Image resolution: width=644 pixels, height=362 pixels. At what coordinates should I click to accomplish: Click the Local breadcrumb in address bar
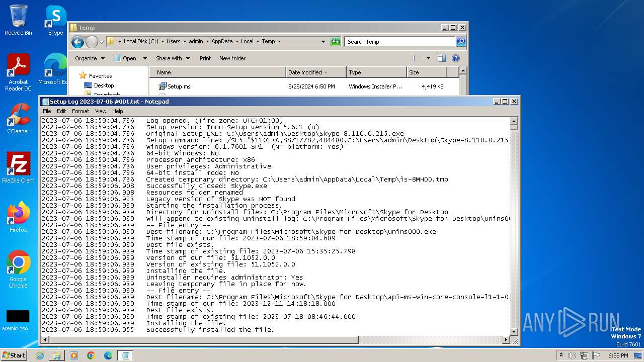pos(247,42)
